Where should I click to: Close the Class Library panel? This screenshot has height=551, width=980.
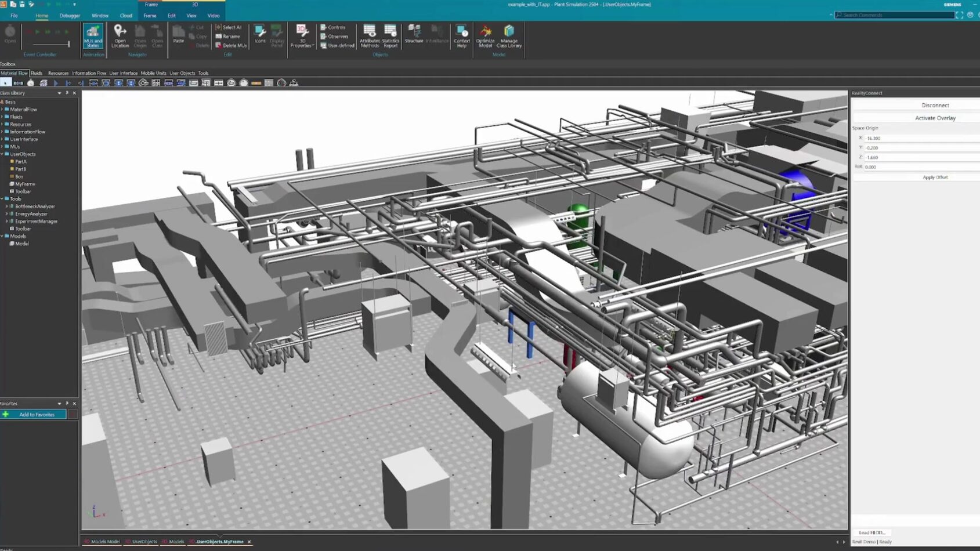click(x=74, y=93)
